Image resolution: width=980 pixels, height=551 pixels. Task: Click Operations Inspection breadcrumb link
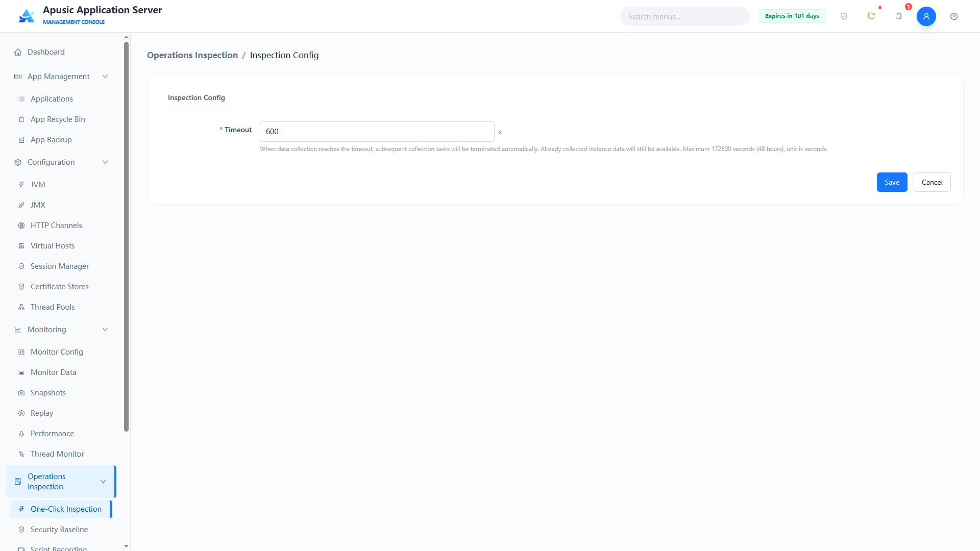192,55
